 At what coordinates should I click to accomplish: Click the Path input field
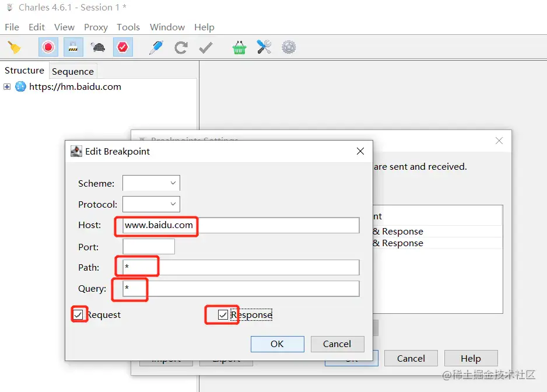click(241, 267)
